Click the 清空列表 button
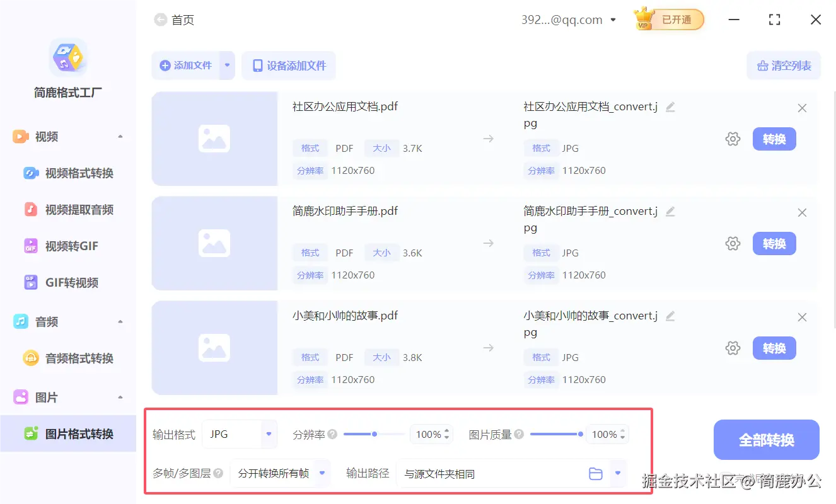836x504 pixels. 784,66
